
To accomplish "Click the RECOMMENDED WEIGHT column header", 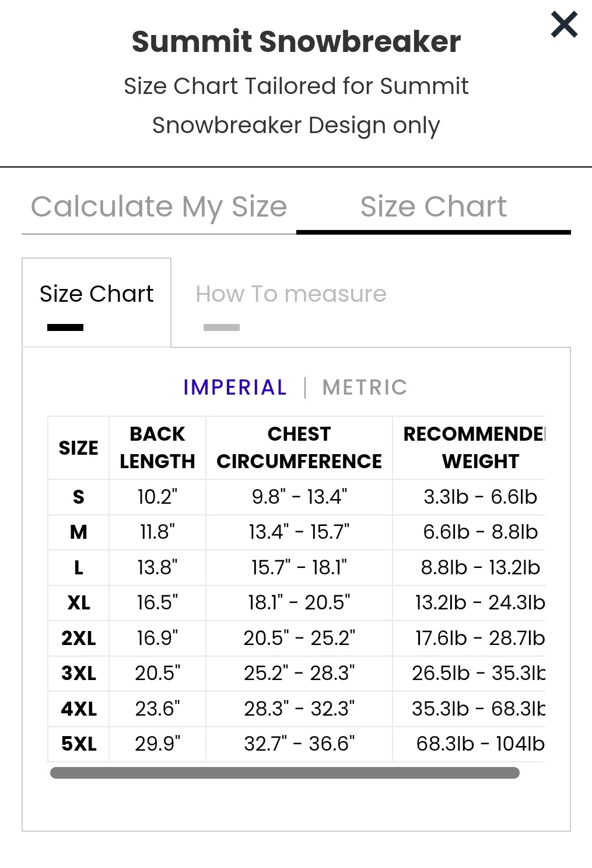I will pos(474,448).
